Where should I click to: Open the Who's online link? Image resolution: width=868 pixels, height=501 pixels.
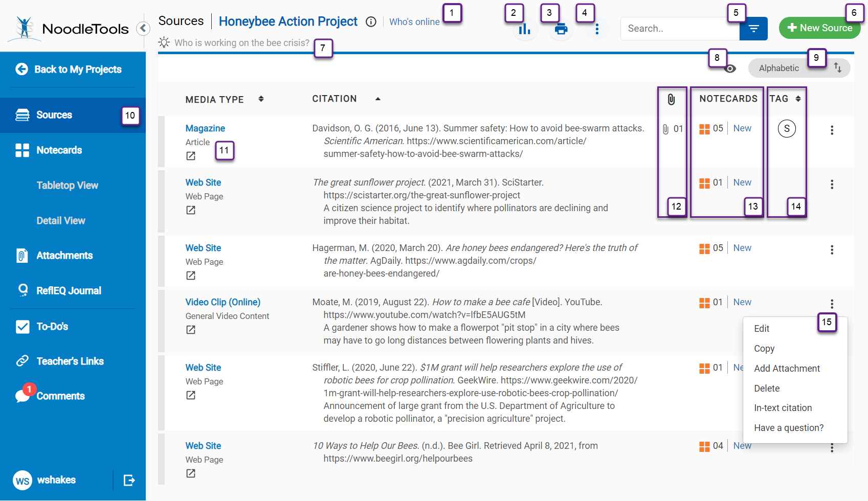(x=414, y=22)
